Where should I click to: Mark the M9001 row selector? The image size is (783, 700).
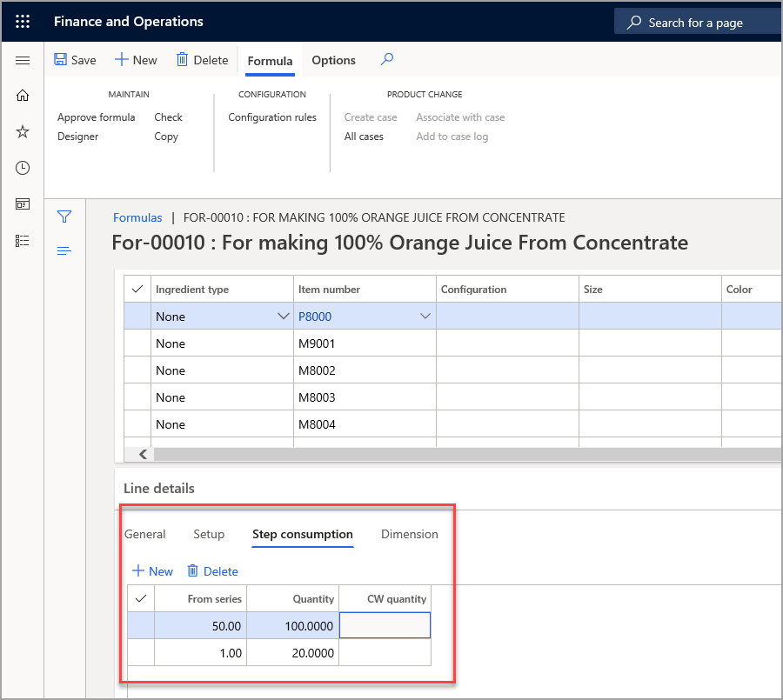(x=137, y=343)
